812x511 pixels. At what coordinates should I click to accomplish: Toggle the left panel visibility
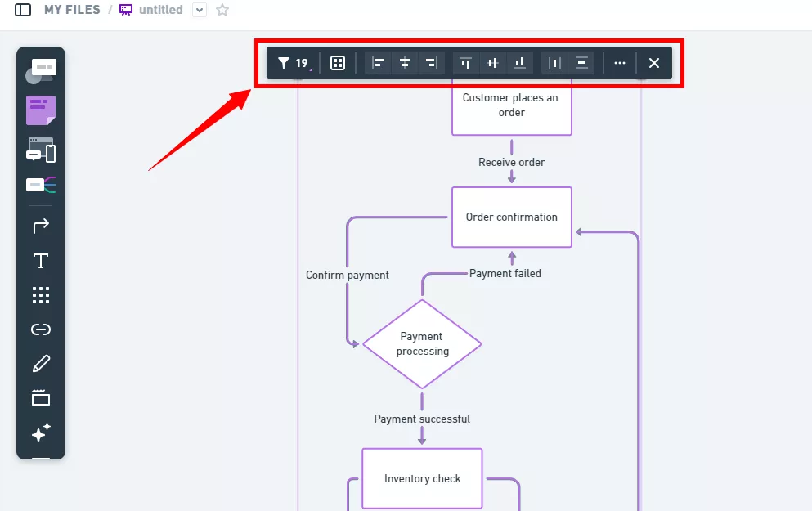(x=24, y=10)
